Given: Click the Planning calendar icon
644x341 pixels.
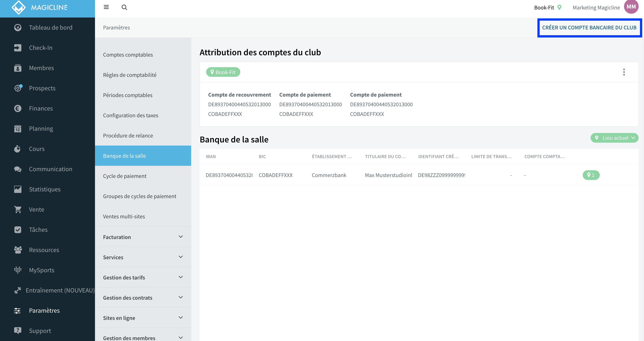Looking at the screenshot, I should click(18, 128).
